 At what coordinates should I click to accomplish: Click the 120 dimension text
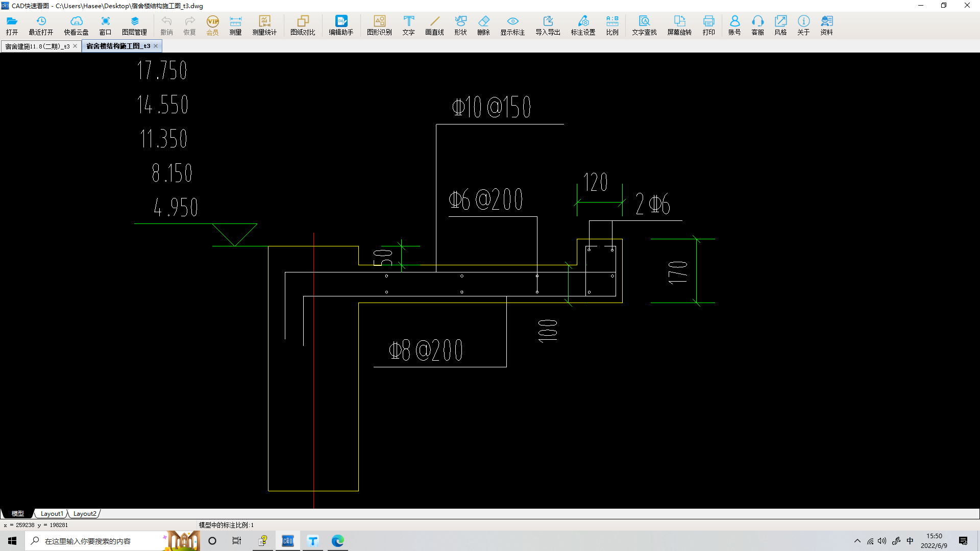[x=595, y=182]
